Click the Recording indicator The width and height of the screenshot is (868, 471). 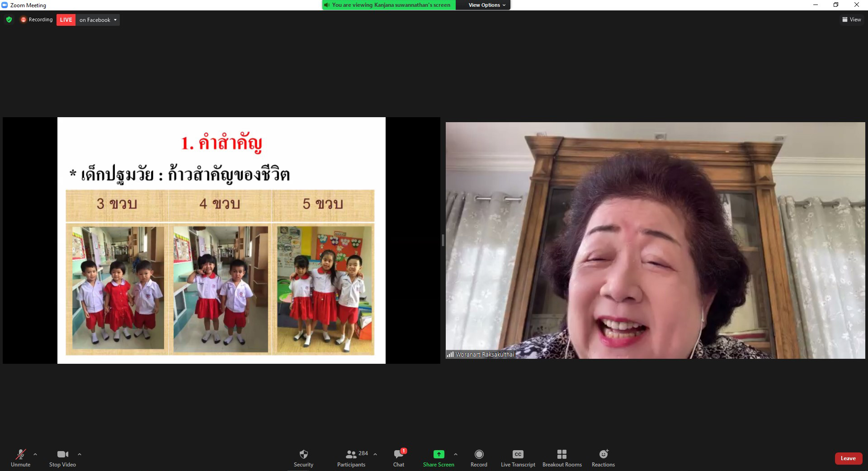(37, 19)
